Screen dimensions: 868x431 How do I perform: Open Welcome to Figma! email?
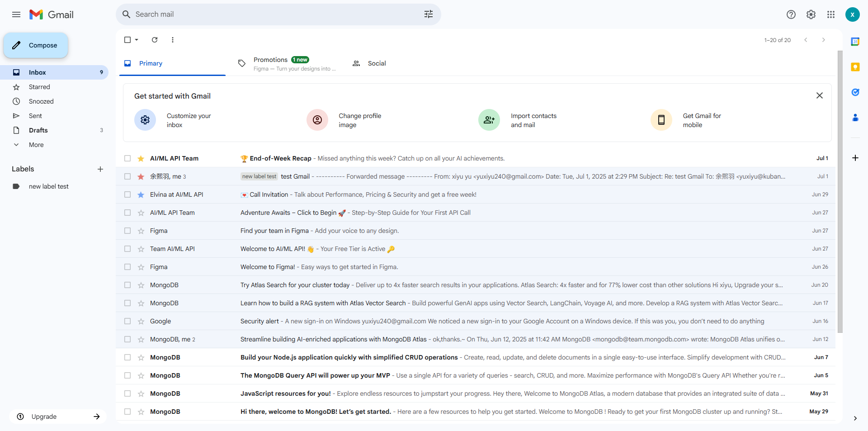476,267
